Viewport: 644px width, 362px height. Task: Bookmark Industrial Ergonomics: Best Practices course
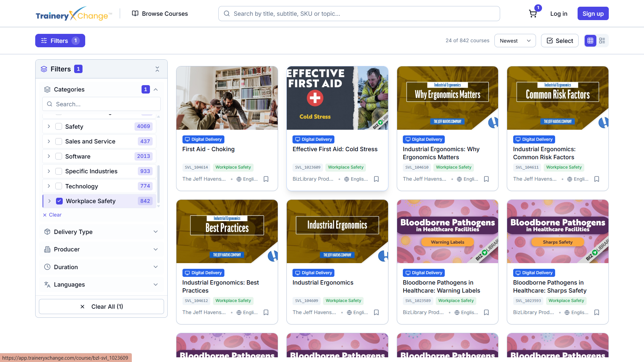coord(266,312)
